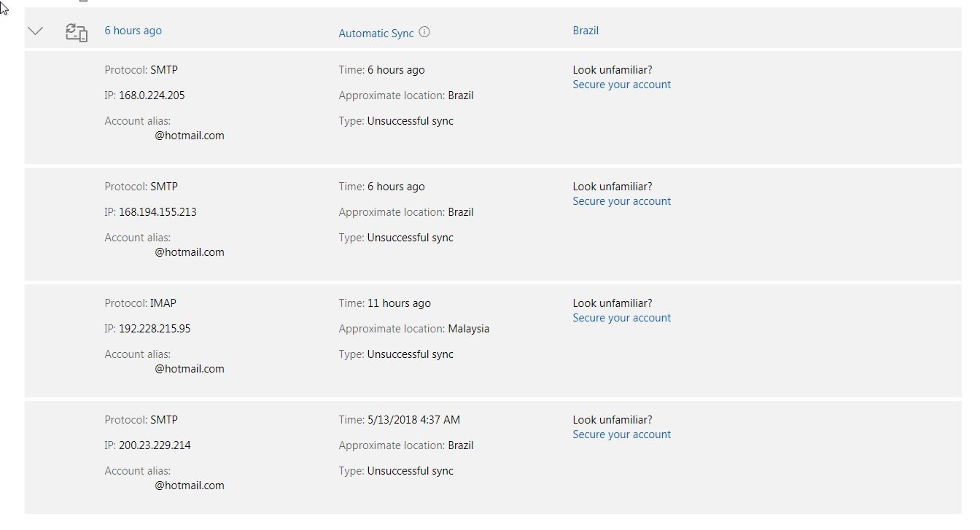
Task: Click the Brazil header link
Action: (586, 31)
